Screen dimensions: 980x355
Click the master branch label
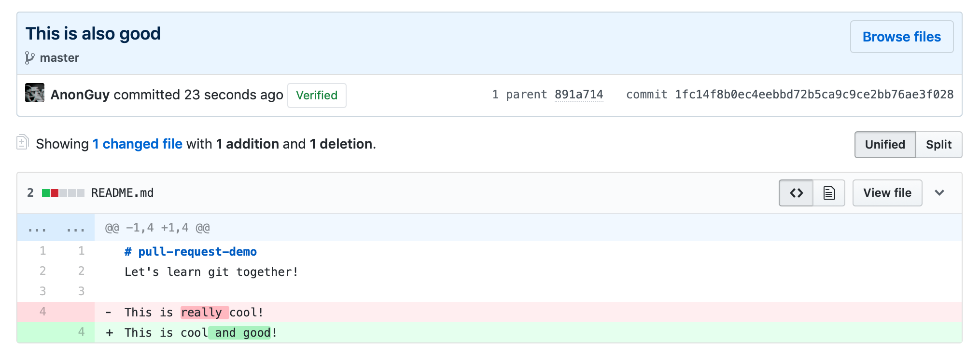point(59,58)
